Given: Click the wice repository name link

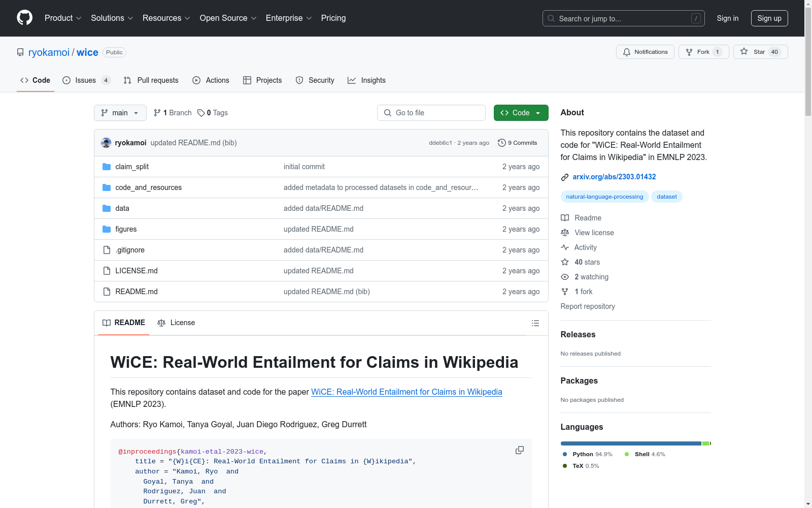Looking at the screenshot, I should click(87, 52).
